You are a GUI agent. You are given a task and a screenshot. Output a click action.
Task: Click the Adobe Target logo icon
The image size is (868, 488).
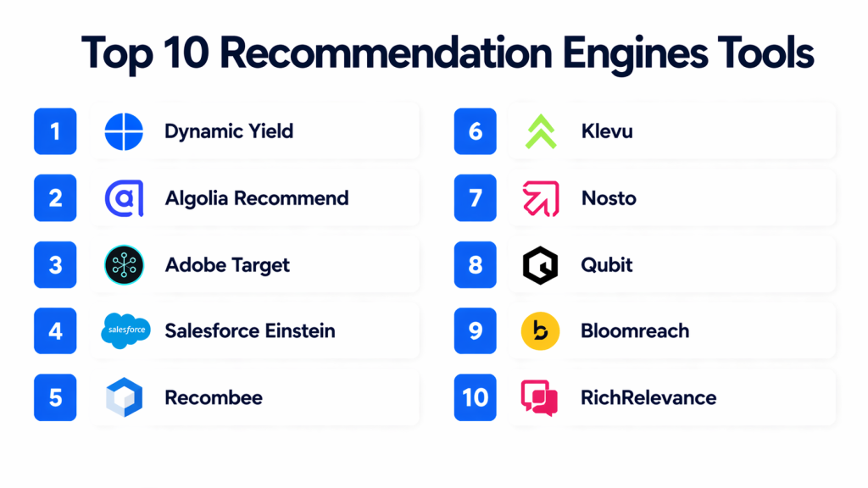tap(124, 264)
